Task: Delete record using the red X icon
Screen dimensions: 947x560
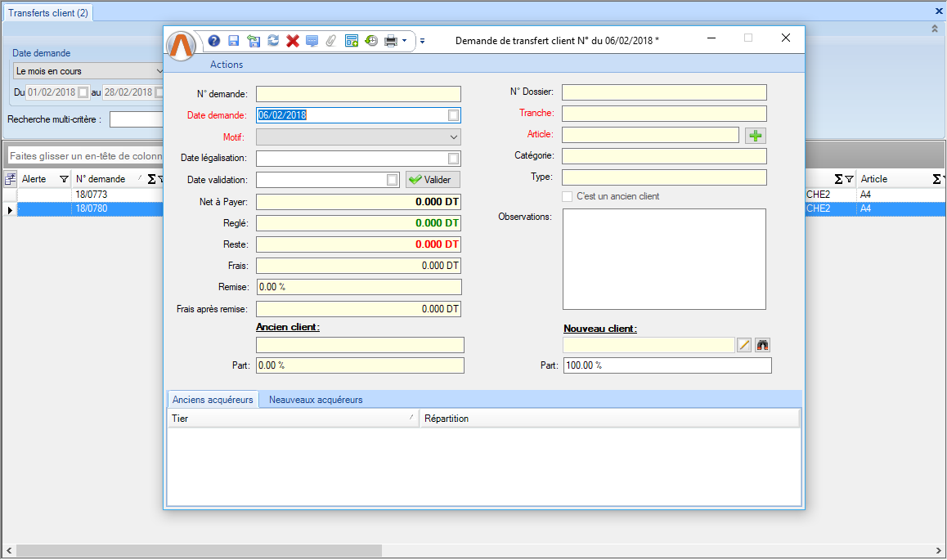Action: coord(293,41)
